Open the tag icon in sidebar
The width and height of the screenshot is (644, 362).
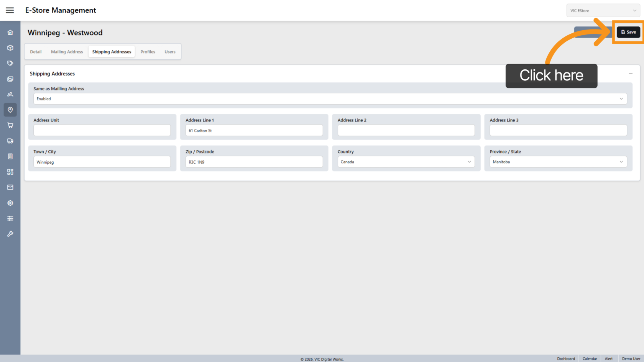click(10, 63)
